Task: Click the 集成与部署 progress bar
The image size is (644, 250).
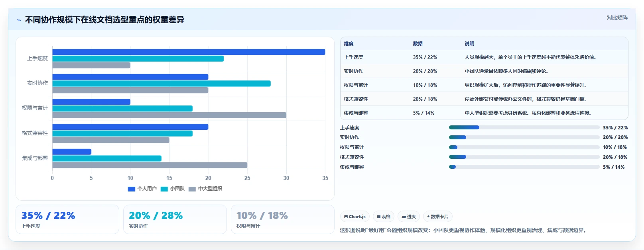Action: tap(524, 167)
